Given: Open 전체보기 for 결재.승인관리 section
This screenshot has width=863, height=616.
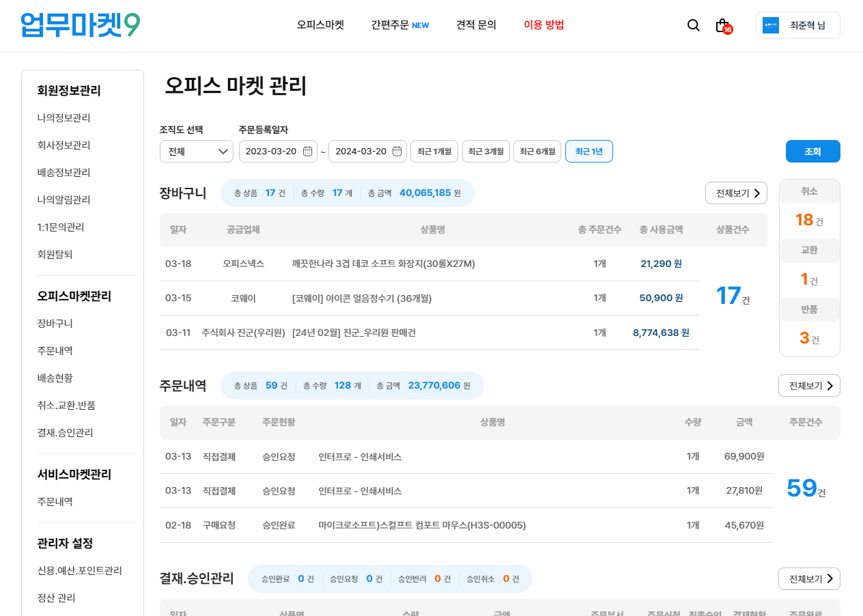Looking at the screenshot, I should [x=809, y=579].
